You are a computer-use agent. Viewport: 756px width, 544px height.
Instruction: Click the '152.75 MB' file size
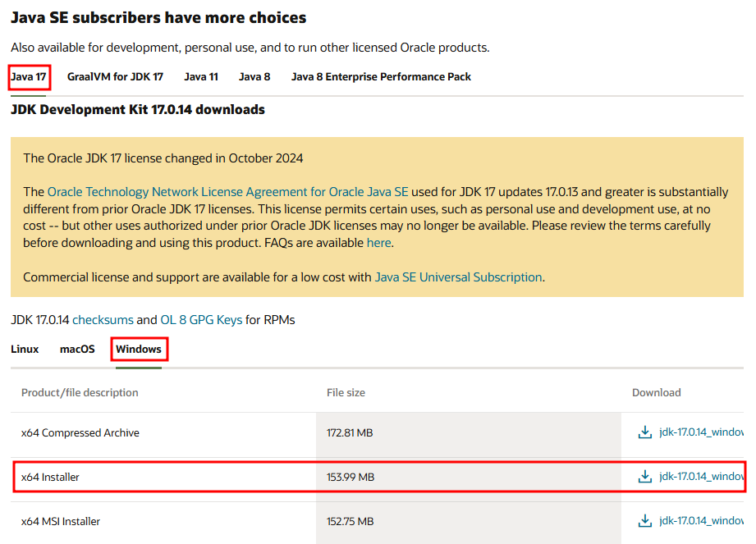350,521
